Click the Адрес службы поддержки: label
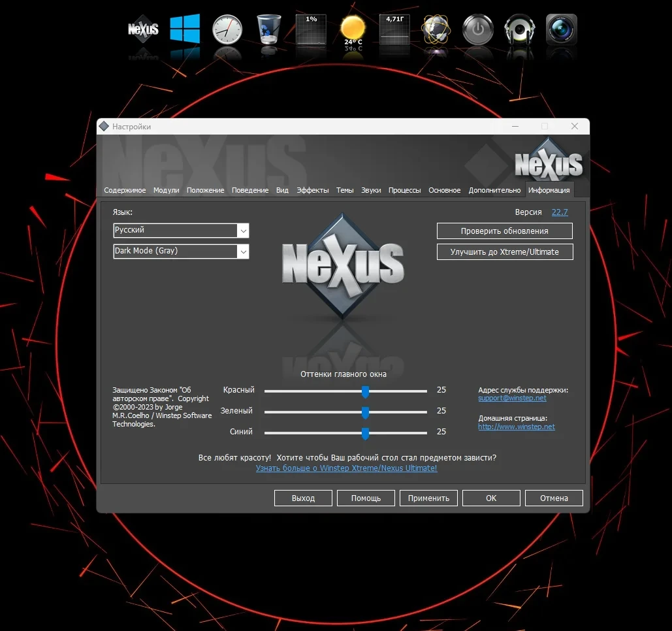This screenshot has height=631, width=672. pyautogui.click(x=523, y=390)
